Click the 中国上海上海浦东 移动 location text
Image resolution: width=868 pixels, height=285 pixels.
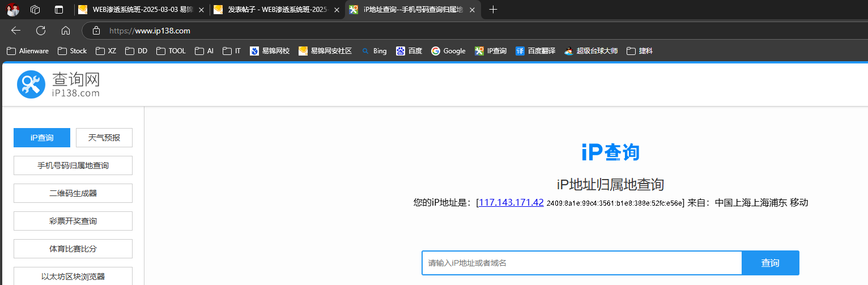(x=761, y=202)
